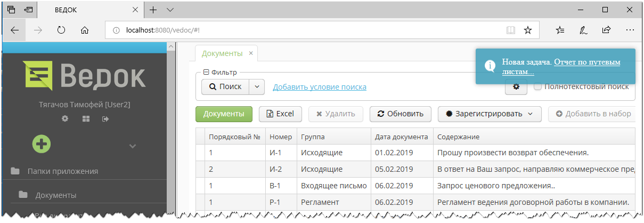Add page to favorites star icon
This screenshot has width=644, height=223.
click(527, 30)
